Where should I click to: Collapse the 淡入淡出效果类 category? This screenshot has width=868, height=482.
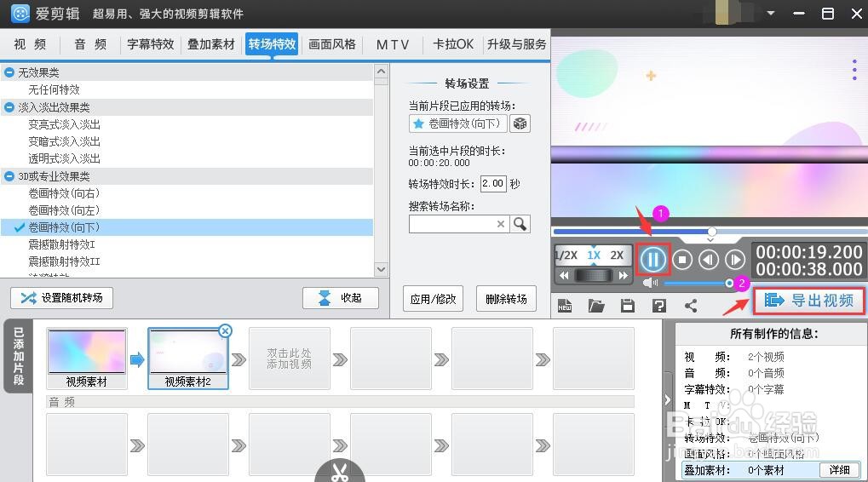coord(9,107)
